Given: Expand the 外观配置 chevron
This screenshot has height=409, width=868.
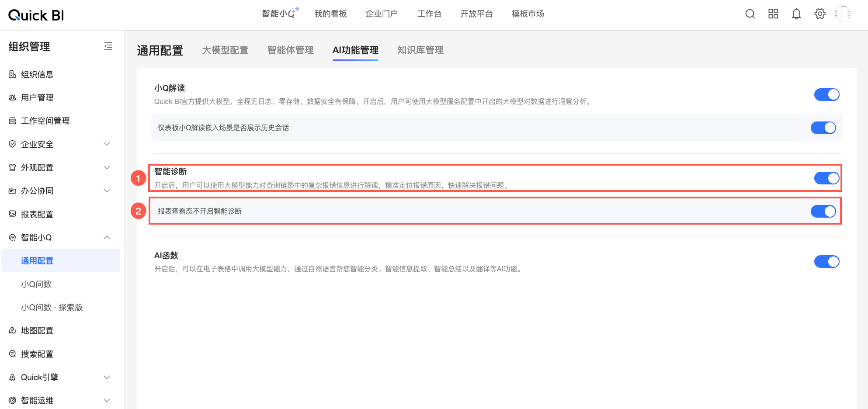Looking at the screenshot, I should click(107, 167).
